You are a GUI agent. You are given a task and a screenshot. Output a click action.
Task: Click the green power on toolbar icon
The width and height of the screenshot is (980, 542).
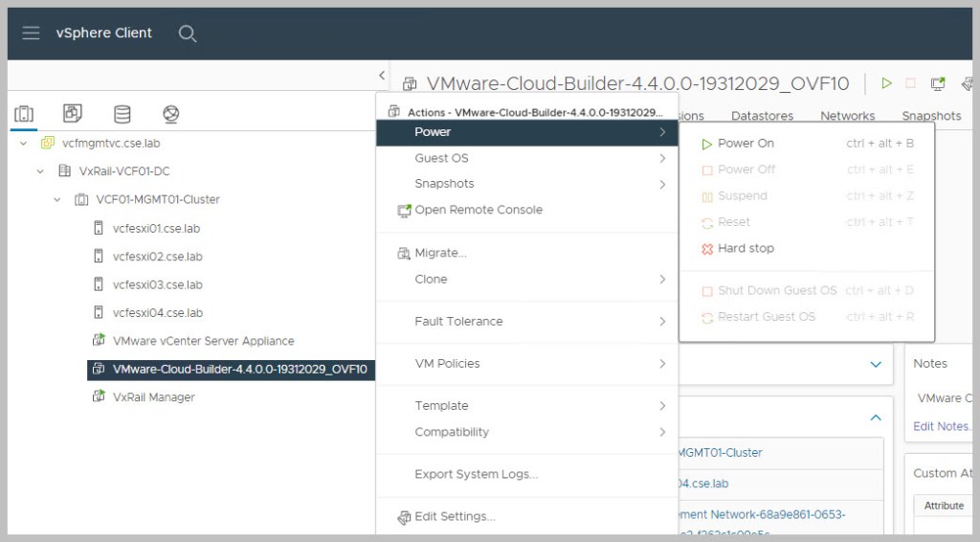coord(886,84)
